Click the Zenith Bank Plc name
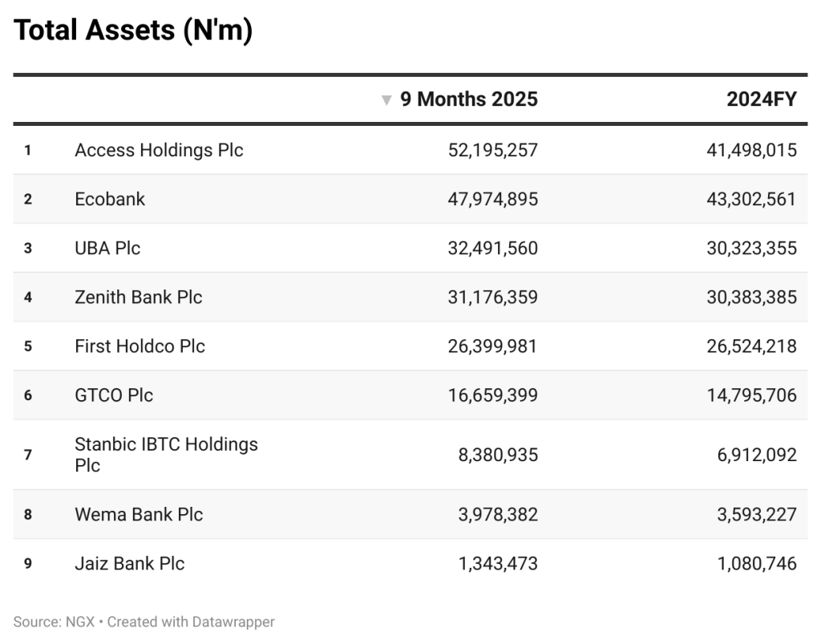This screenshot has width=821, height=644. click(138, 297)
